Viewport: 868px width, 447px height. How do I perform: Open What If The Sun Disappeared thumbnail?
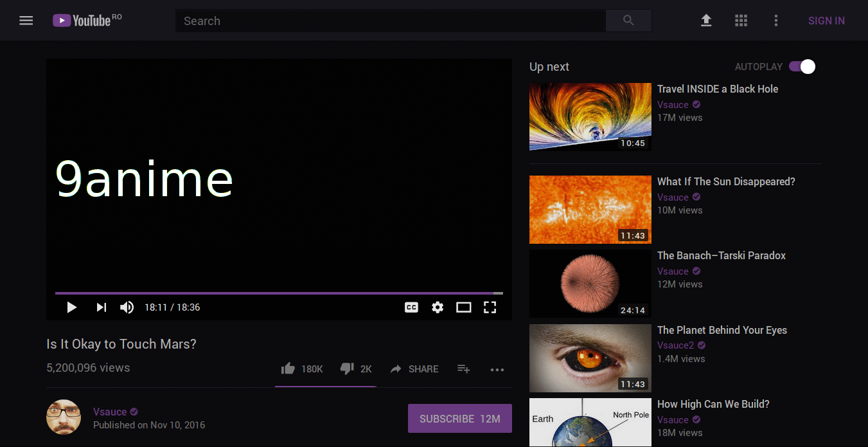pos(590,210)
